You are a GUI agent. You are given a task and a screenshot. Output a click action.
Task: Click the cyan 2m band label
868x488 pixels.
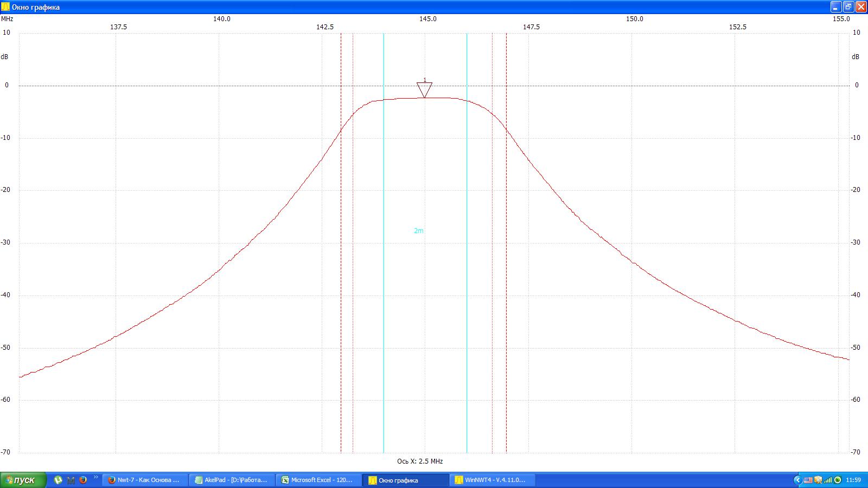(x=419, y=231)
